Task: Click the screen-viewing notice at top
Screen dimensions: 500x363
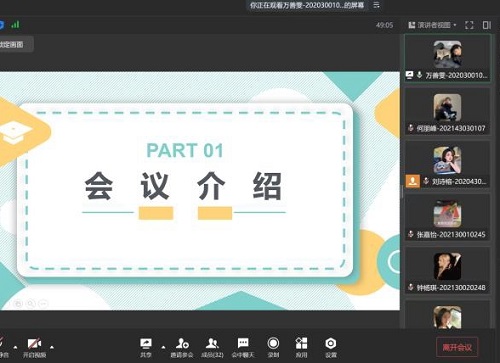Action: pyautogui.click(x=307, y=5)
